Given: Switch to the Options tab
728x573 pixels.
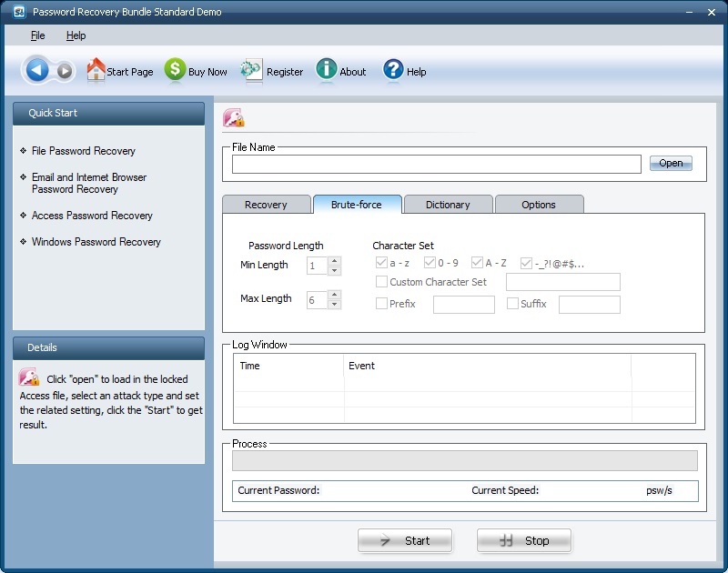Looking at the screenshot, I should [539, 205].
